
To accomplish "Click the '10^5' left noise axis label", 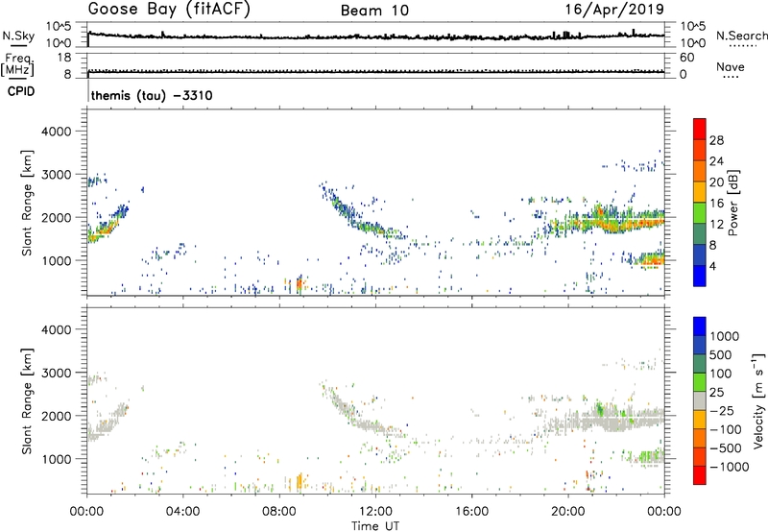I will click(59, 26).
